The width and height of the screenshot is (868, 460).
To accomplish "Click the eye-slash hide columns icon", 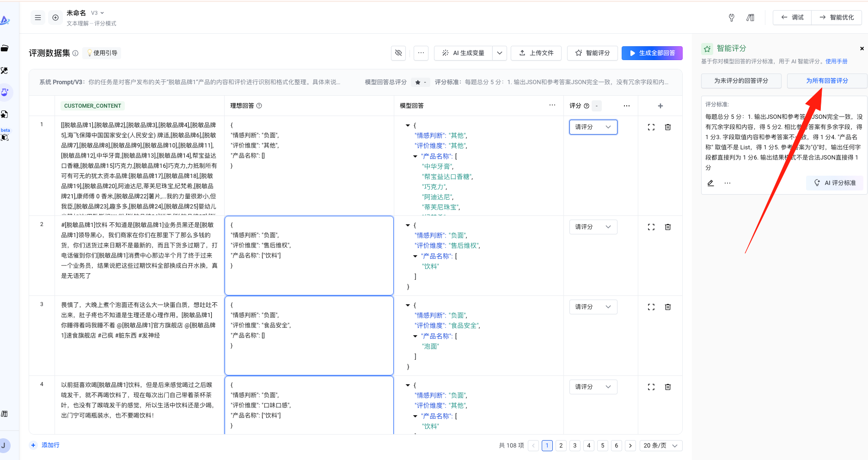I will [x=398, y=53].
